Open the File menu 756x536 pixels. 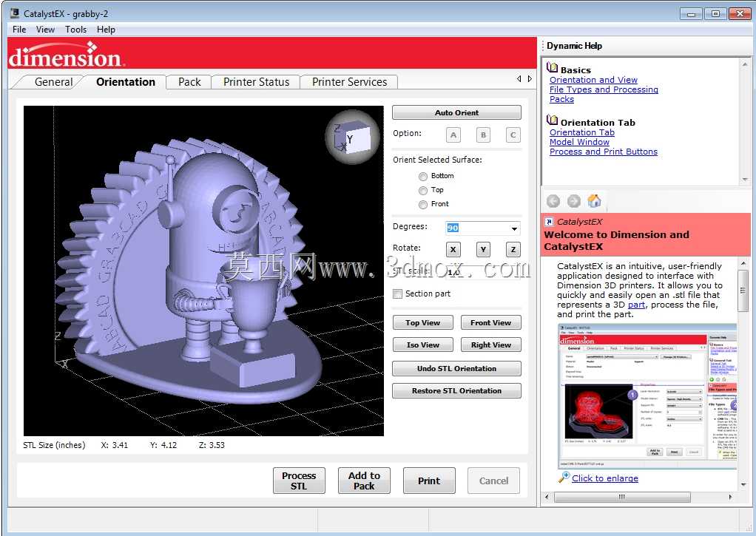19,30
